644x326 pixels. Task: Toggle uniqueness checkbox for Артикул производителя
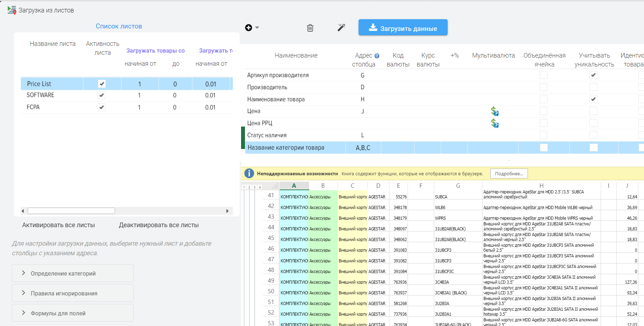click(593, 75)
